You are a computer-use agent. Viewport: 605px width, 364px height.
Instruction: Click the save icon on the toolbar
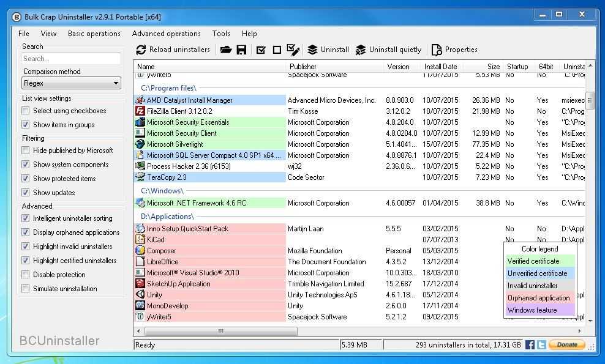tap(242, 50)
